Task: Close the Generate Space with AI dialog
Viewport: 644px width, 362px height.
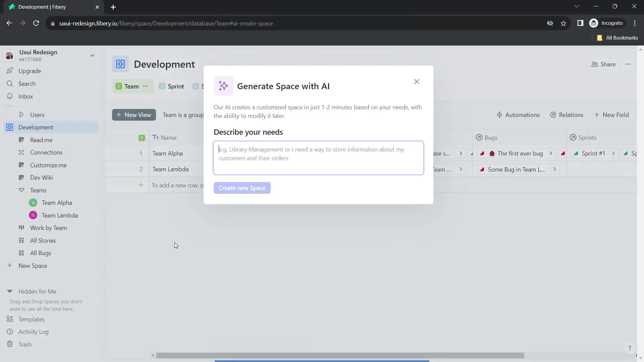Action: (x=417, y=81)
